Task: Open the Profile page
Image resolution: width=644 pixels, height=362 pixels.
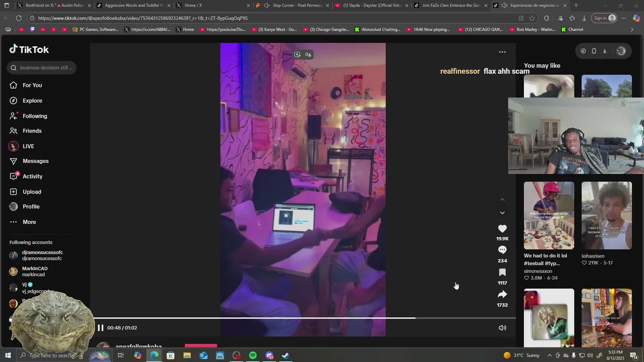Action: [x=31, y=207]
